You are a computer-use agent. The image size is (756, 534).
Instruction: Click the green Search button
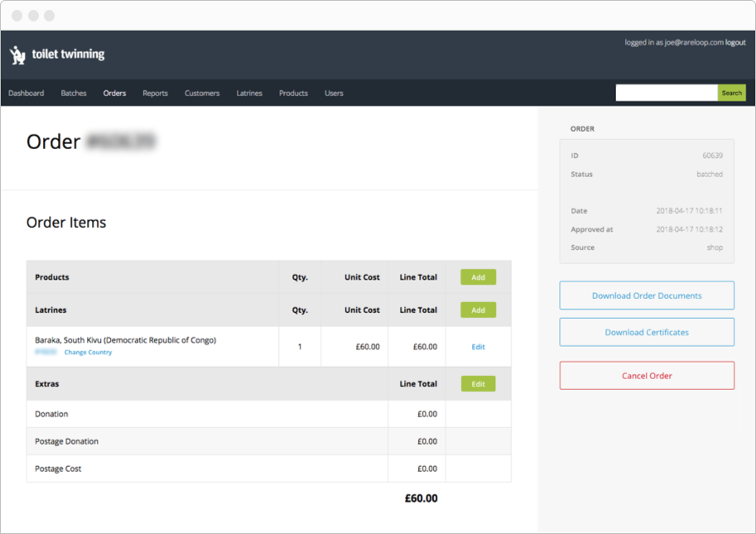point(731,93)
